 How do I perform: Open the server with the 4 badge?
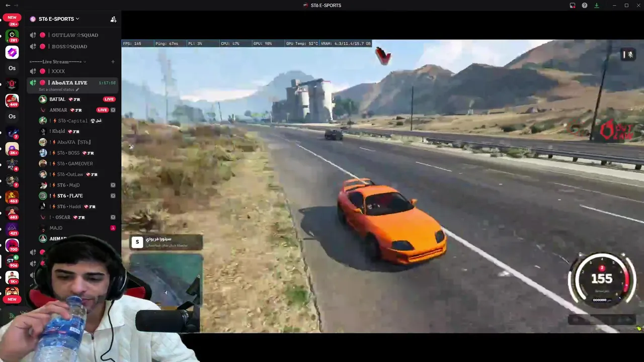click(12, 165)
